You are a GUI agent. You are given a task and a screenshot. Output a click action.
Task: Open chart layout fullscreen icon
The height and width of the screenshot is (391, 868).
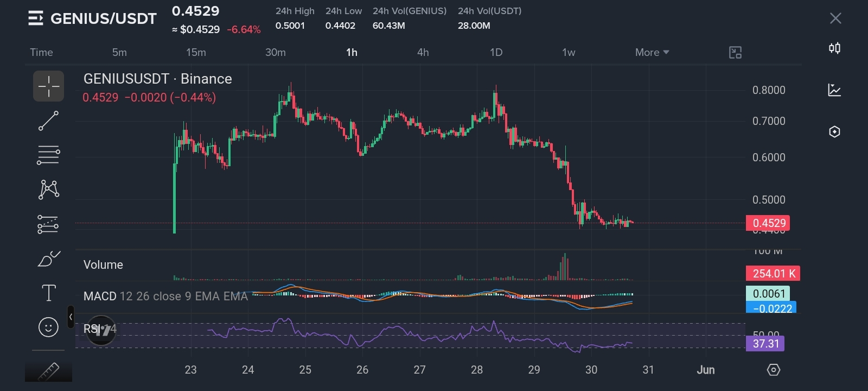point(735,53)
